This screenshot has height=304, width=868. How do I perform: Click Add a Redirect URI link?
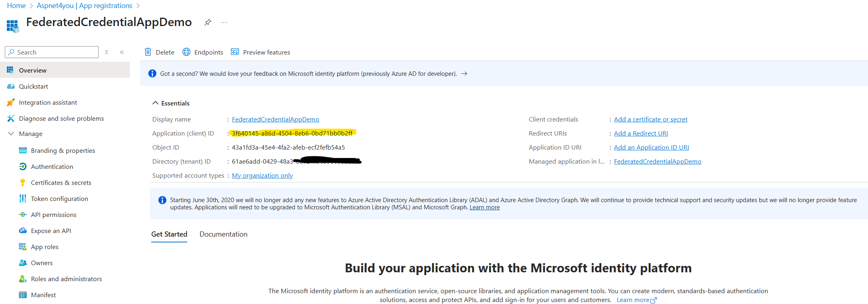pyautogui.click(x=641, y=133)
